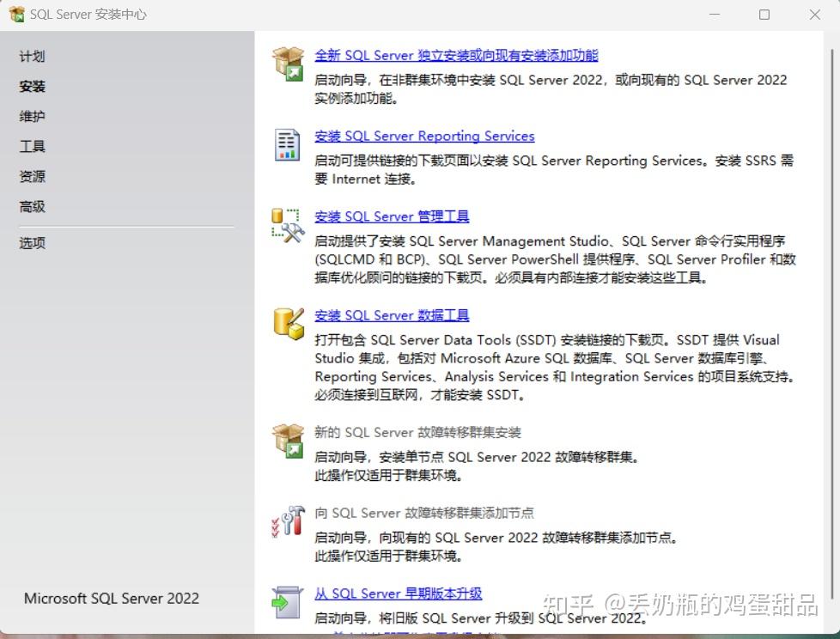The image size is (840, 639).
Task: Open the 高级 sidebar section
Action: tap(32, 206)
